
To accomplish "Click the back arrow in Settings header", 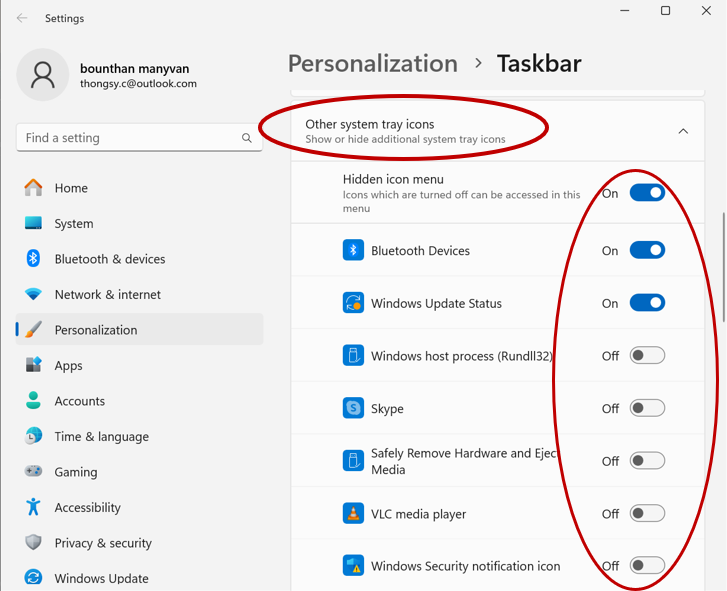I will [x=22, y=18].
